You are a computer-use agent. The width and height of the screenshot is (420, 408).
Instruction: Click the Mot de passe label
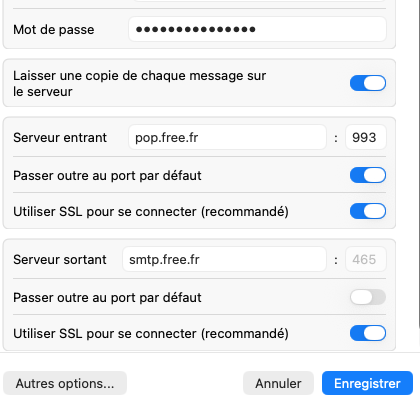[54, 30]
